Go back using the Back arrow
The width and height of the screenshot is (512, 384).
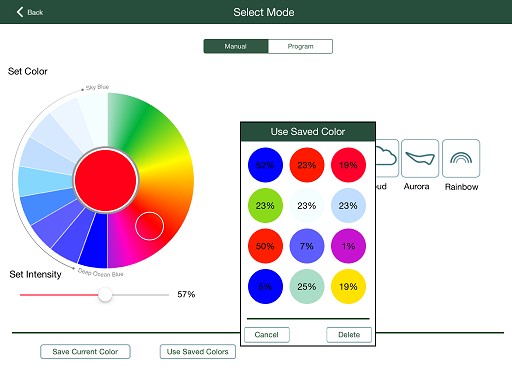[29, 12]
